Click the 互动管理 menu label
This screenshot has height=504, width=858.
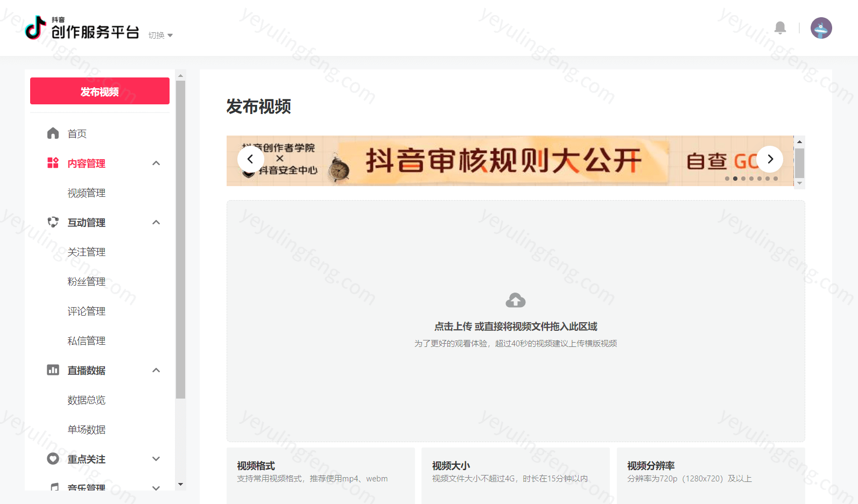click(87, 222)
